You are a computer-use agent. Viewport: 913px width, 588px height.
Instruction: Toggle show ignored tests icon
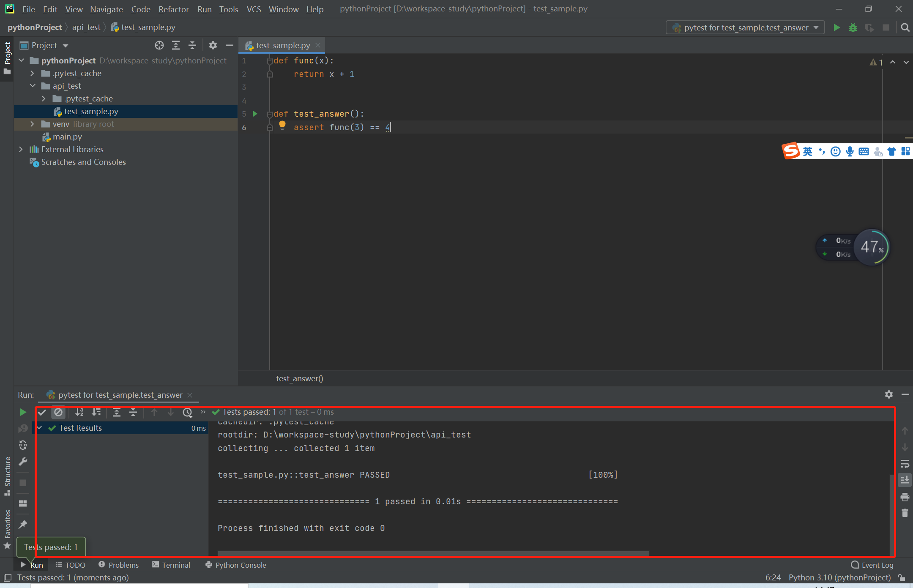[58, 412]
